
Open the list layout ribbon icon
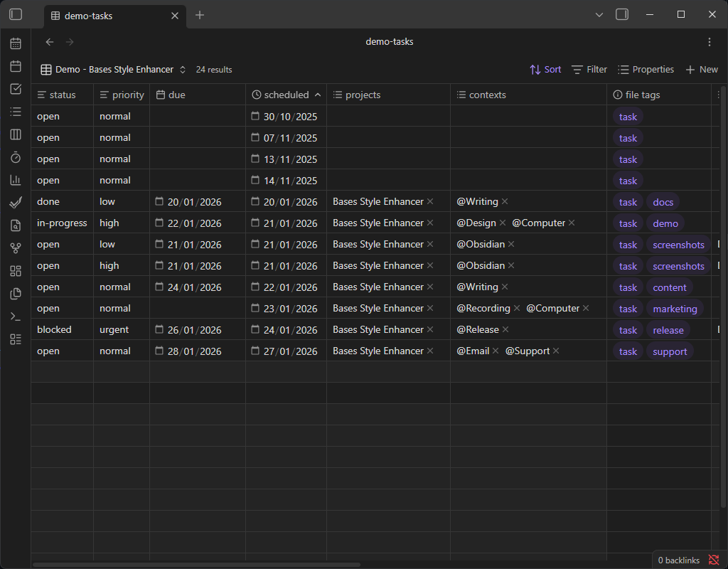pos(16,339)
